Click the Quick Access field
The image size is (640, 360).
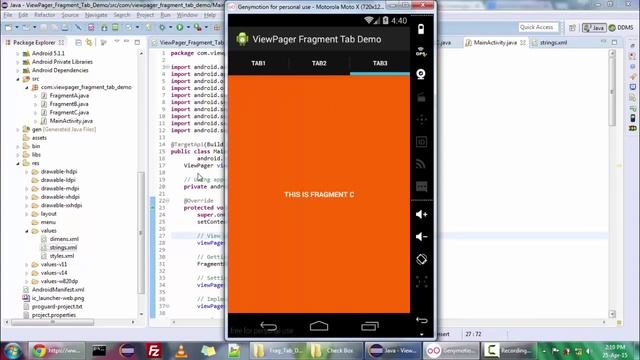coord(538,27)
